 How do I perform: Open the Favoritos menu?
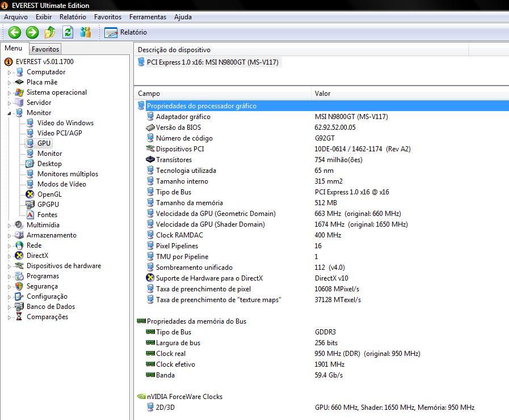[x=108, y=17]
